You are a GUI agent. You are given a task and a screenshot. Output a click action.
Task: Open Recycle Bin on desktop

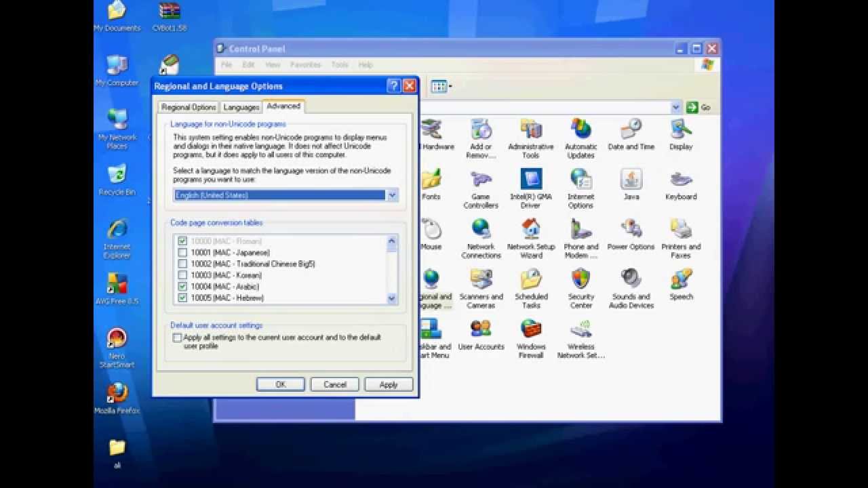(117, 180)
